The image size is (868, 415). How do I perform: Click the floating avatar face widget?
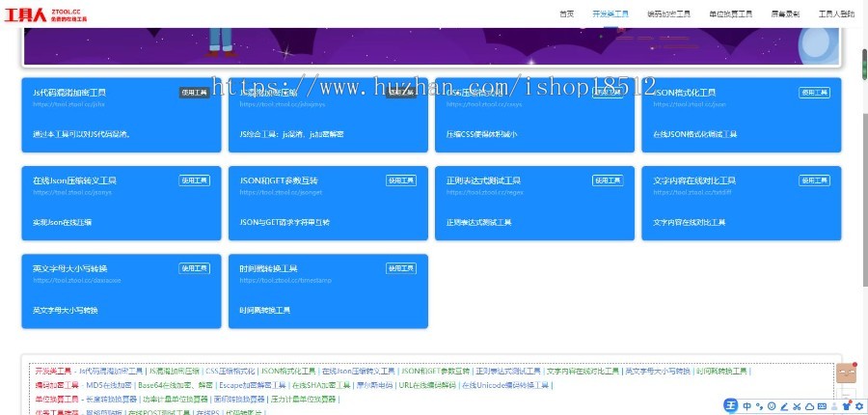[x=846, y=373]
